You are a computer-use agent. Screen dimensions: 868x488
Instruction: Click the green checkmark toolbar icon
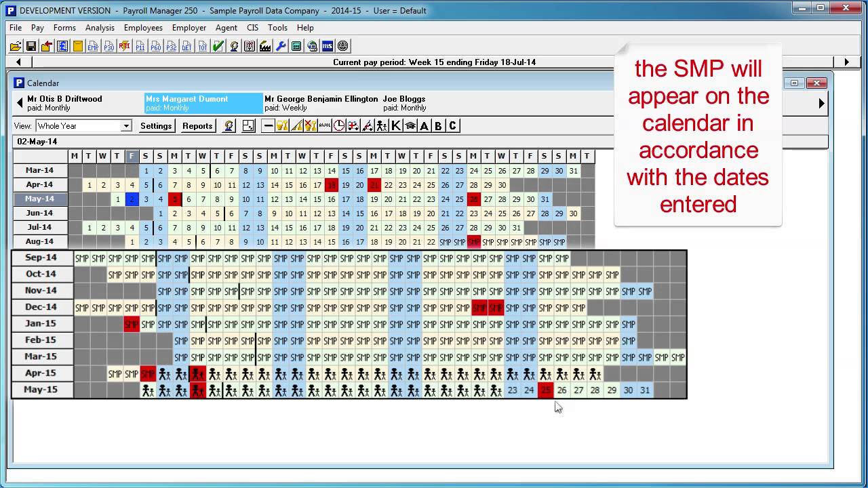coord(218,46)
